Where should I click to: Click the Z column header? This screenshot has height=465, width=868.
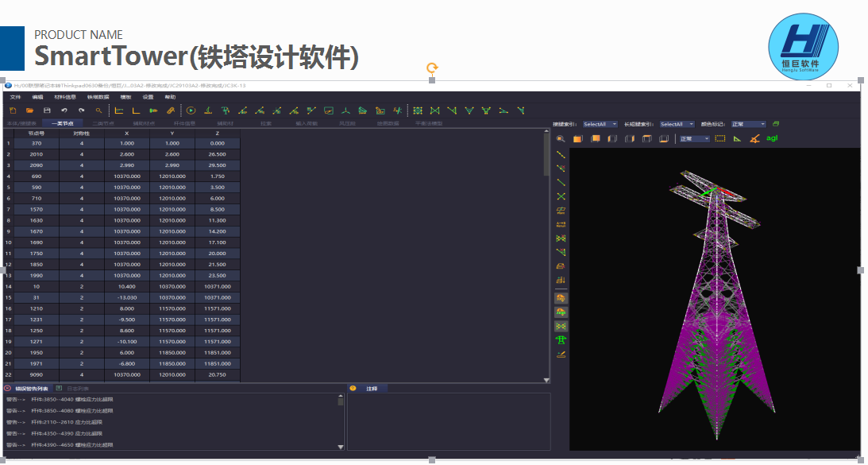217,133
